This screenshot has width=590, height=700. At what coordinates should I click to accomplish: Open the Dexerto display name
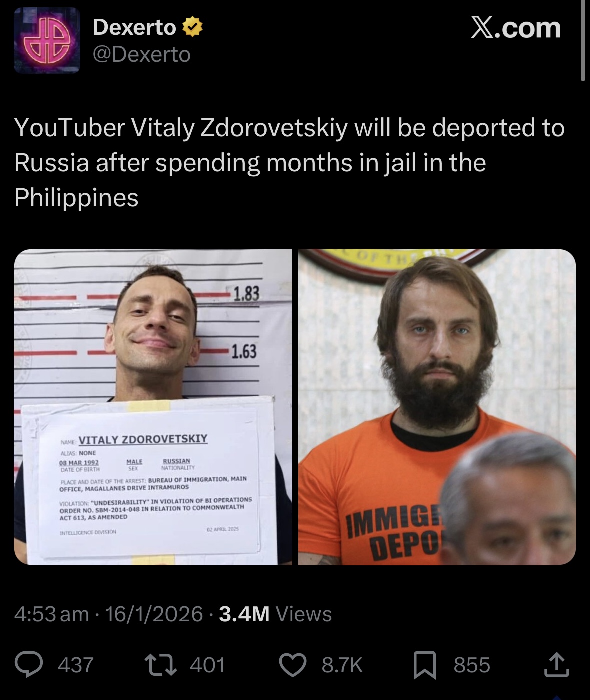[134, 27]
